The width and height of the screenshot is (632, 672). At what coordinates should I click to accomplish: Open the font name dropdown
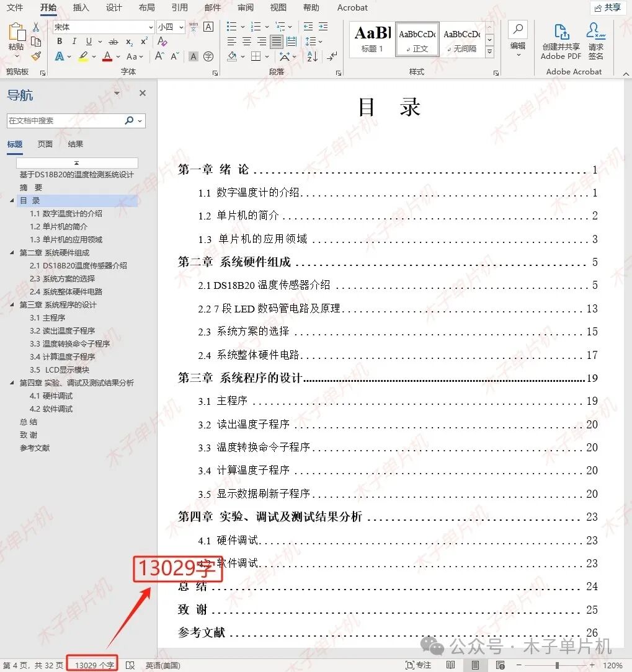(151, 27)
